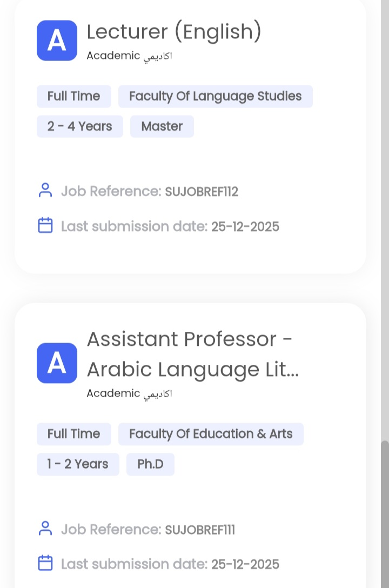Select the Master degree tag
The height and width of the screenshot is (588, 389).
162,126
